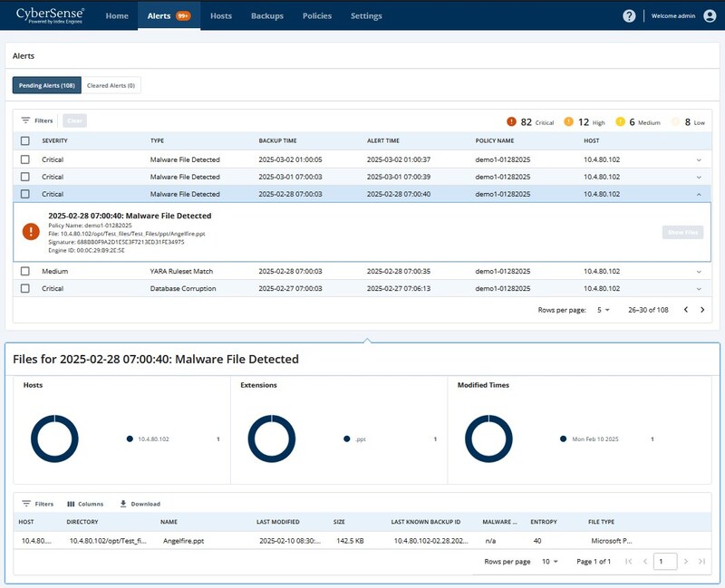Click the medium severity count icon
The height and width of the screenshot is (588, 725).
pyautogui.click(x=620, y=121)
